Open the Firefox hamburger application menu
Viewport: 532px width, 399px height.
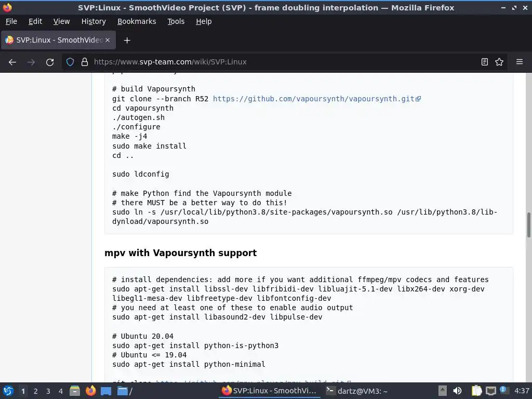(x=520, y=62)
